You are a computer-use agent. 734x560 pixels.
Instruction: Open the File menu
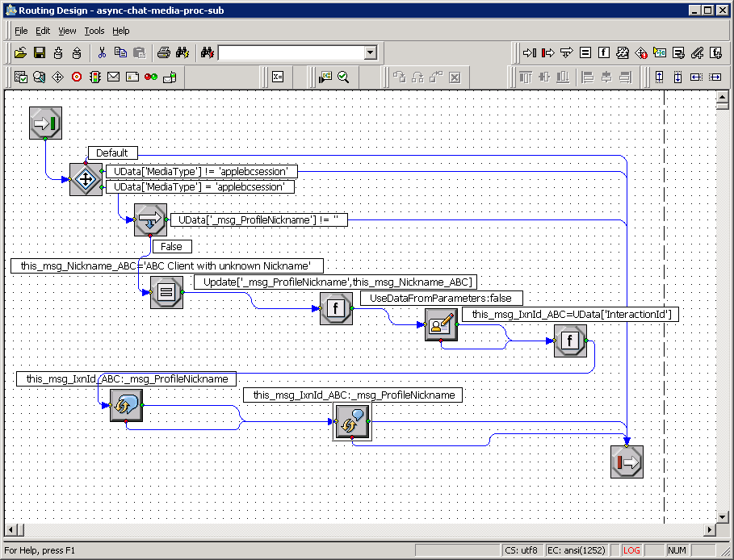(x=21, y=31)
